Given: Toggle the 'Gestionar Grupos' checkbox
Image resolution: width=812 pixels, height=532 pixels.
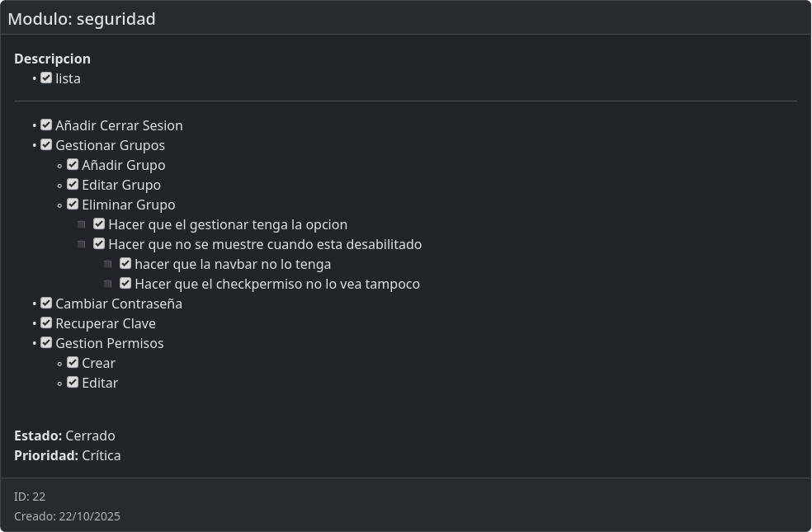Looking at the screenshot, I should pos(46,145).
